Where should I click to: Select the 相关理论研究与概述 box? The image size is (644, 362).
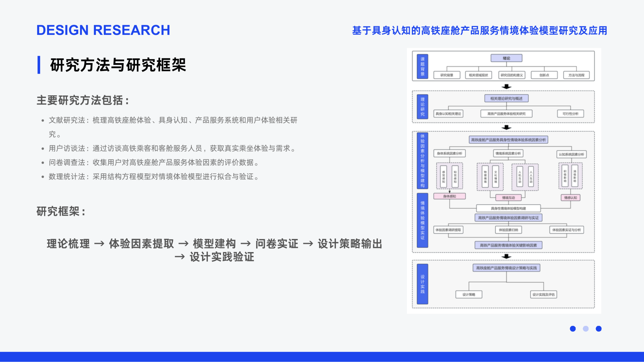pos(506,99)
